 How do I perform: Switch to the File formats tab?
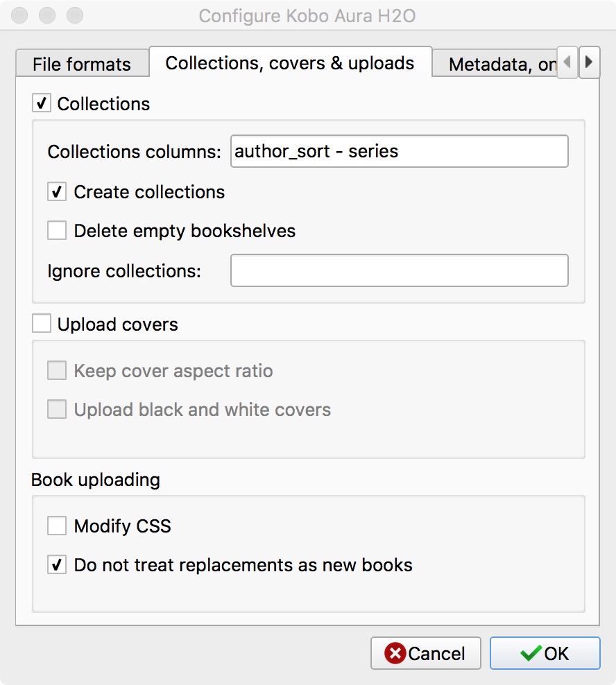coord(82,64)
